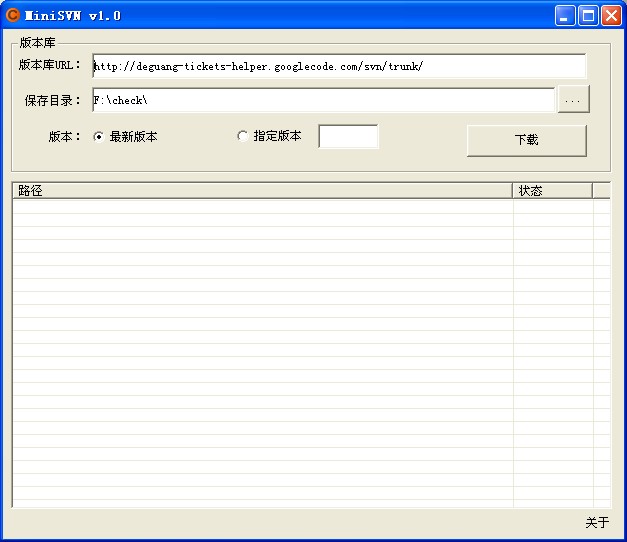Maximize the MiniSVN window
Viewport: 627px width, 542px height.
(x=589, y=15)
